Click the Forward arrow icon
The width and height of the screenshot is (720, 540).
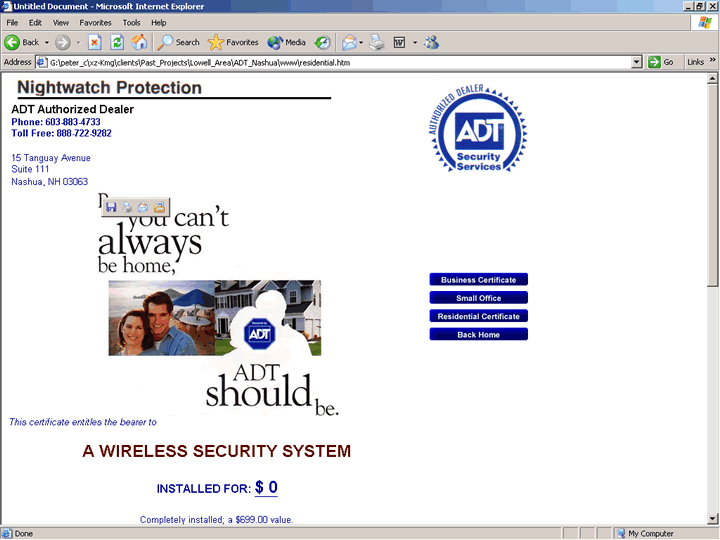63,43
